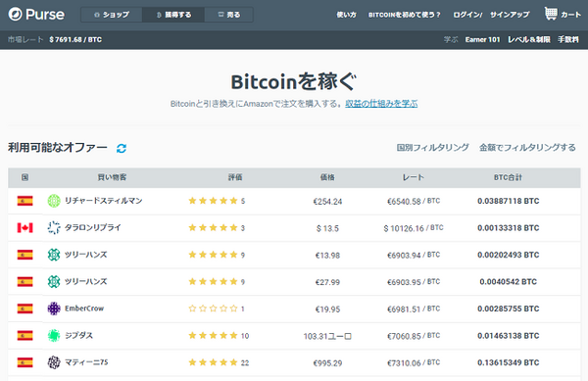Click Canada flag in タラロンリプライ row
588x381 pixels.
click(x=24, y=228)
